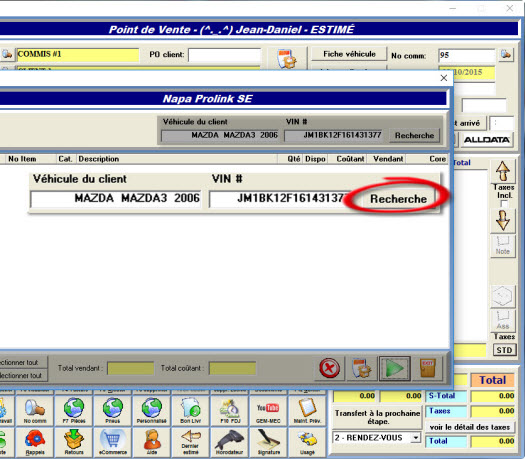Click the catalog icon next to PO client field
Image resolution: width=525 pixels, height=459 pixels.
(x=287, y=59)
